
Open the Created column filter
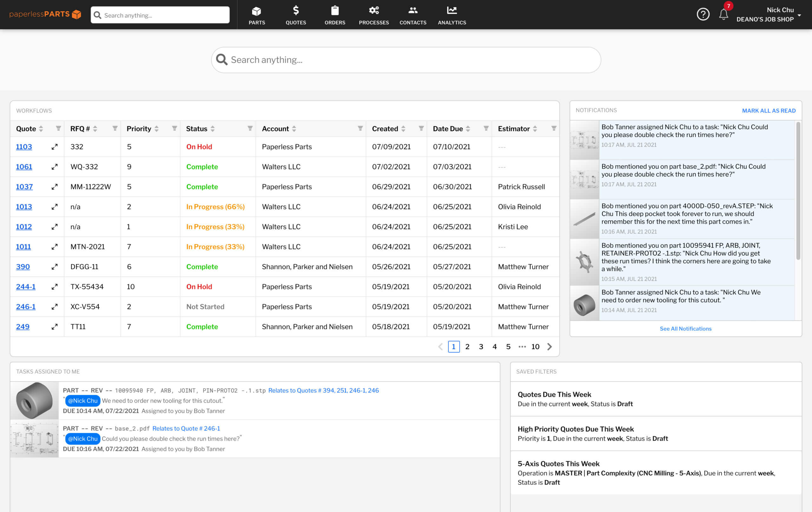point(421,128)
